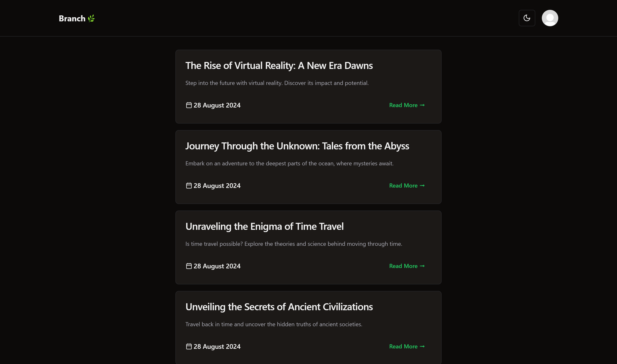Image resolution: width=617 pixels, height=364 pixels.
Task: Toggle dark mode with moon icon
Action: pyautogui.click(x=527, y=18)
